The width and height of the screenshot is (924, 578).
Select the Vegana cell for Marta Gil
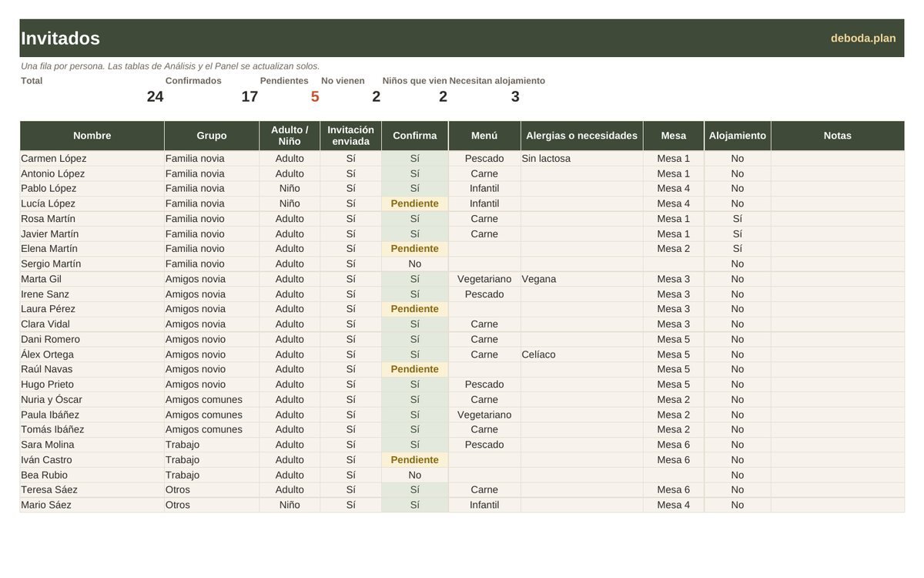(x=581, y=279)
